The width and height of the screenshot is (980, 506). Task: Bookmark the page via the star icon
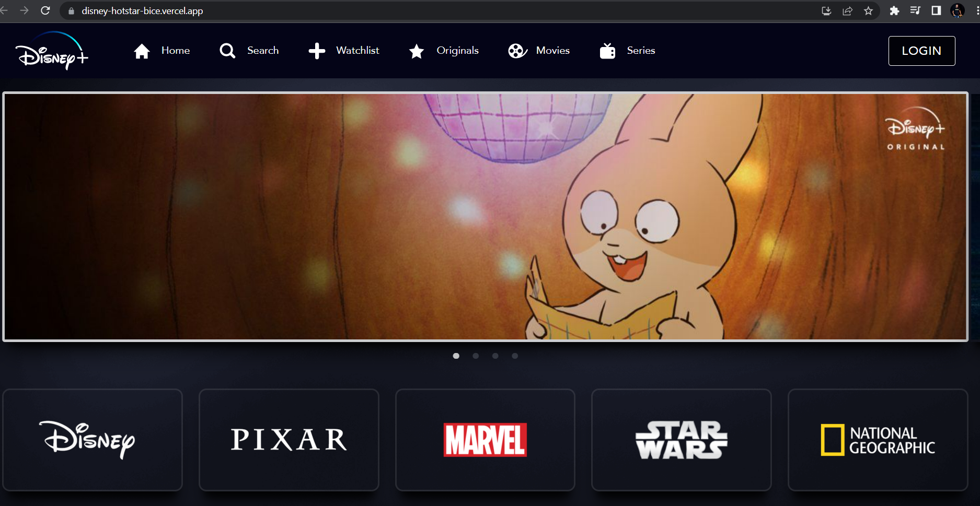point(869,10)
